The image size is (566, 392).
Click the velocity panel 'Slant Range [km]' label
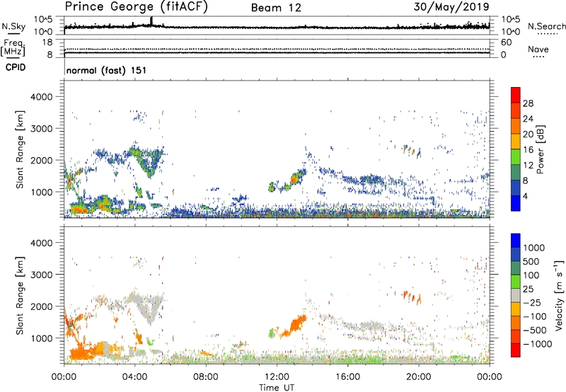(20, 295)
